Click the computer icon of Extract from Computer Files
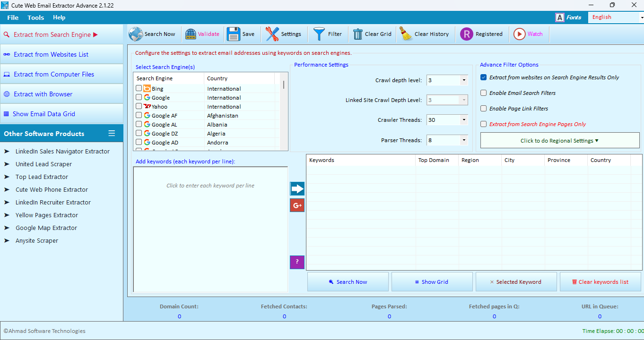Screen dimensions: 644x340 pos(7,74)
